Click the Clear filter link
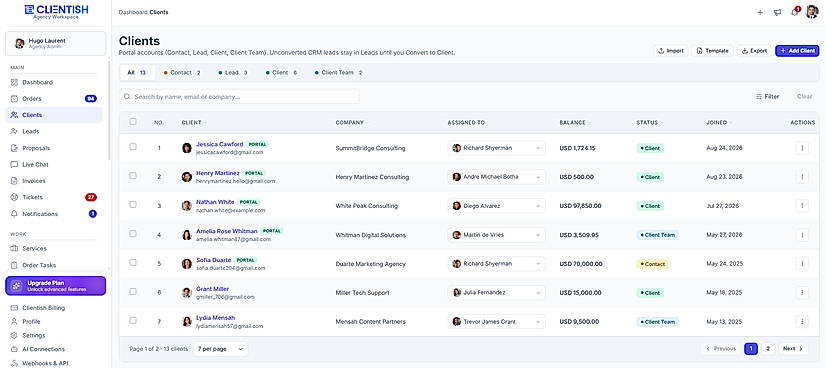 point(804,97)
